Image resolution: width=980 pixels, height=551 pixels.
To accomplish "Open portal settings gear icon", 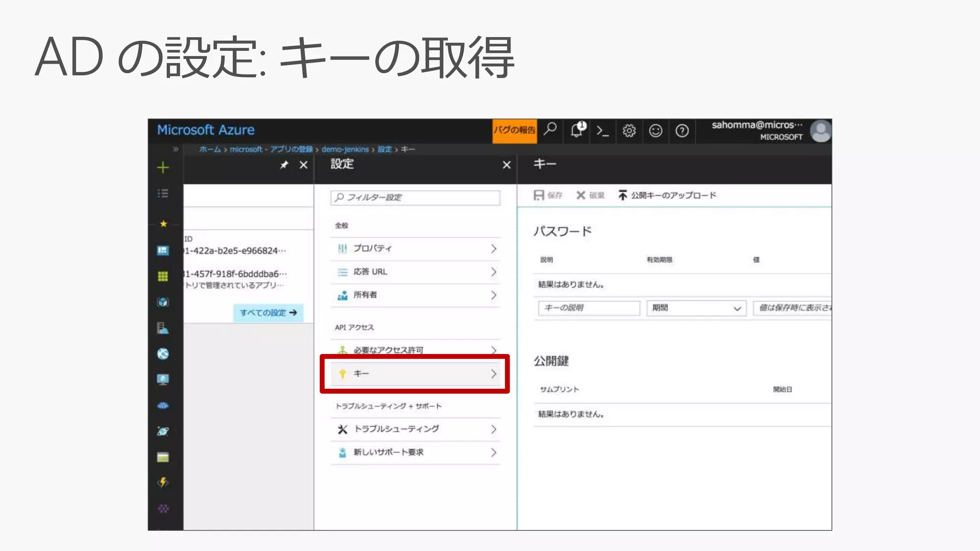I will tap(629, 131).
